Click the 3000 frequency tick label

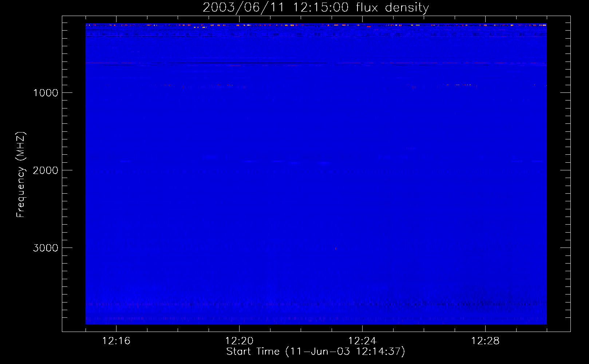point(46,248)
